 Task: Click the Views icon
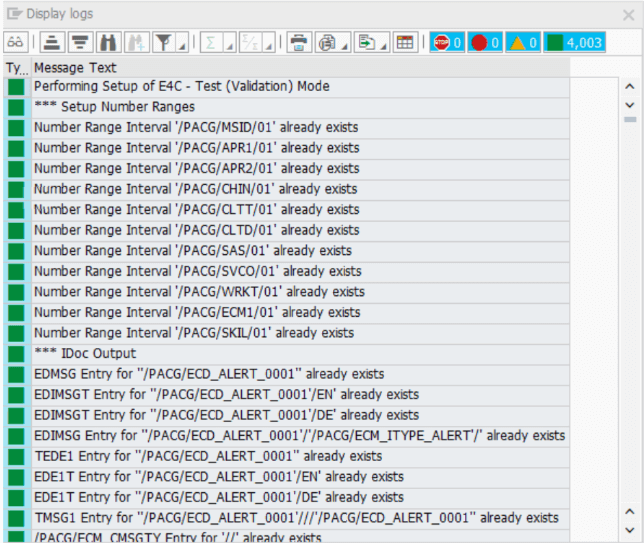327,42
